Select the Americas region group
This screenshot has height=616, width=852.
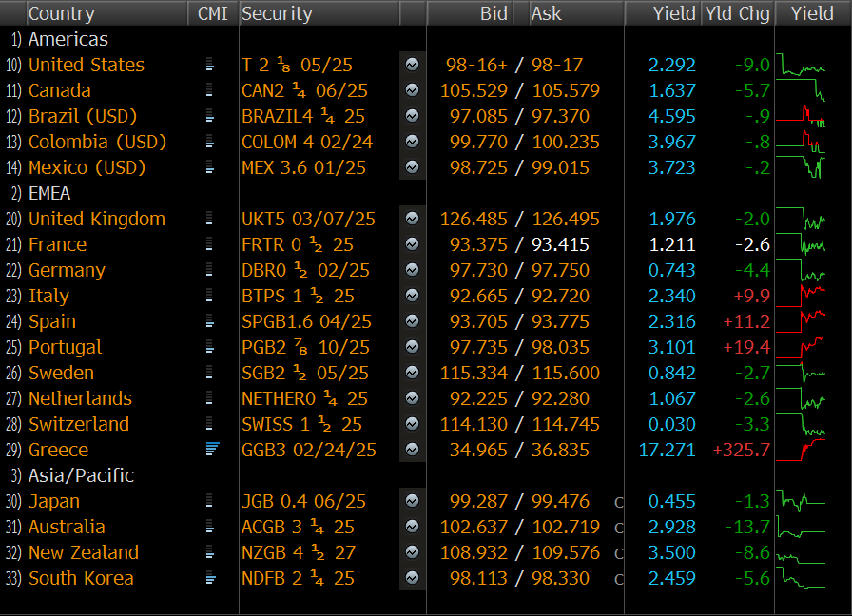(x=68, y=39)
